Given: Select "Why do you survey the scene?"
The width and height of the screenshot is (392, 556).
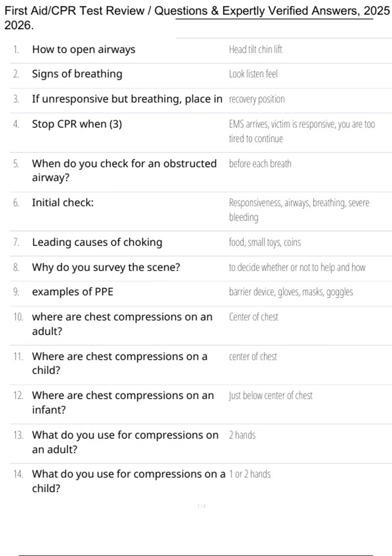Looking at the screenshot, I should coord(106,268).
